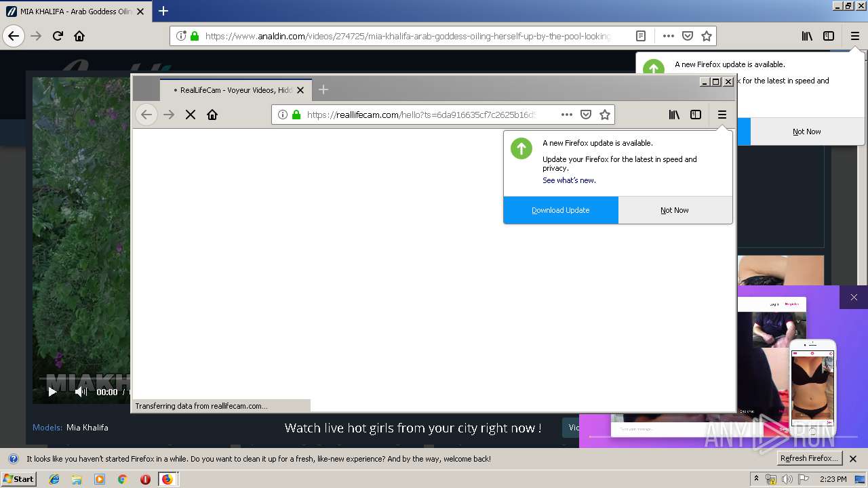Screen dimensions: 868x488
Task: Open new tab in main Firefox window
Action: click(163, 11)
